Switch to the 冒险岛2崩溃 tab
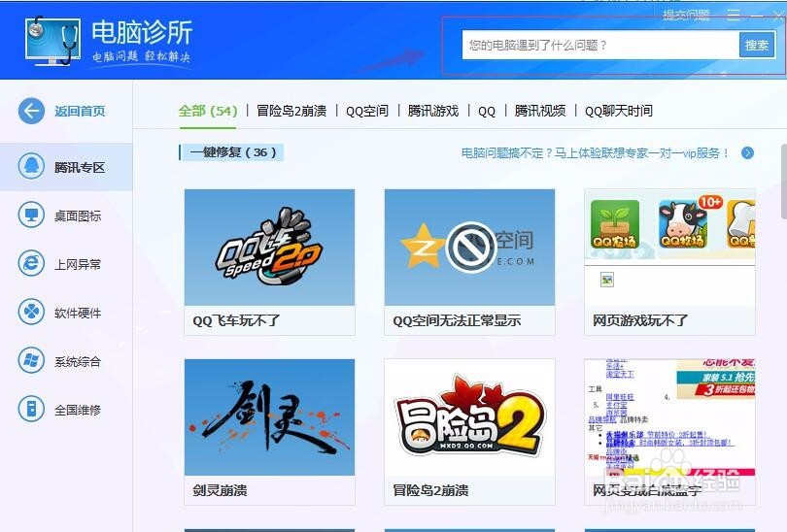 coord(291,111)
